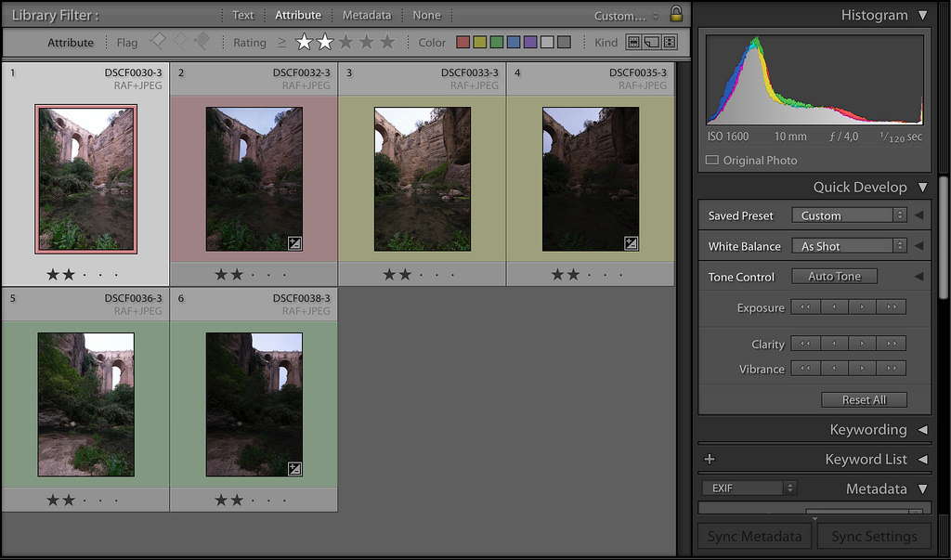Image resolution: width=951 pixels, height=560 pixels.
Task: Filter by rejected photos flag icon
Action: 202,42
